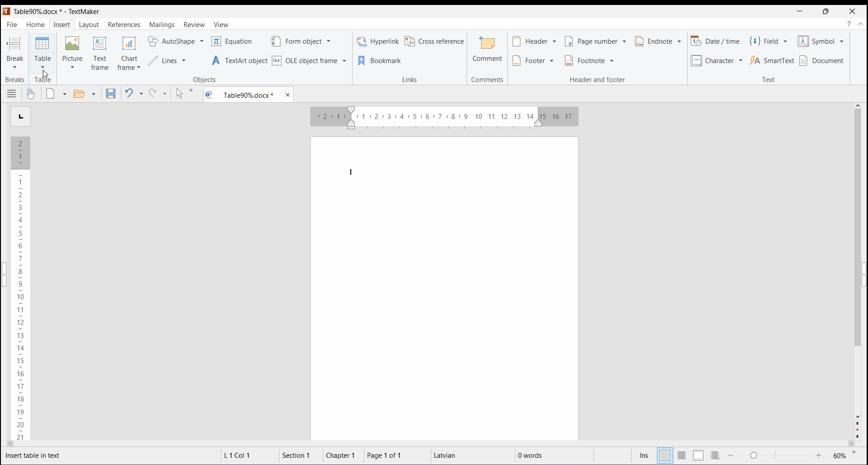Insert Date / time field

(716, 41)
